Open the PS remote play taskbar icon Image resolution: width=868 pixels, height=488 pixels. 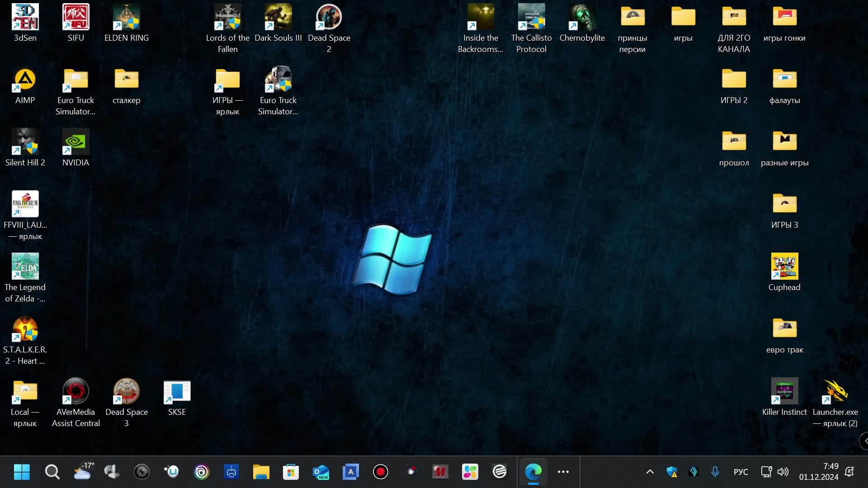(x=231, y=472)
